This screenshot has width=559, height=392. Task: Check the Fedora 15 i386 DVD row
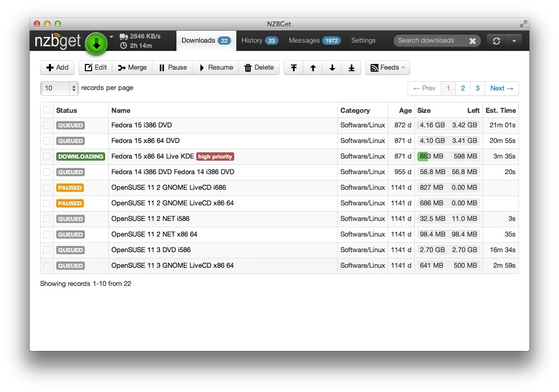tap(46, 125)
